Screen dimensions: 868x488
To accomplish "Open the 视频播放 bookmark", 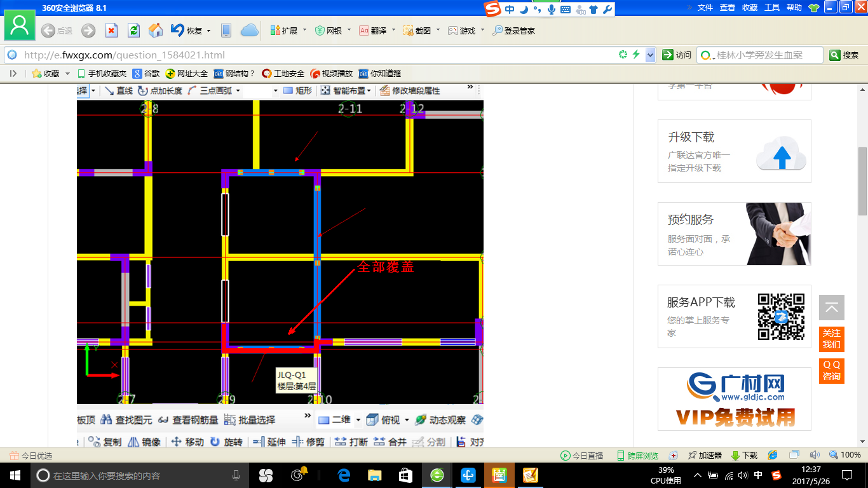I will (332, 74).
